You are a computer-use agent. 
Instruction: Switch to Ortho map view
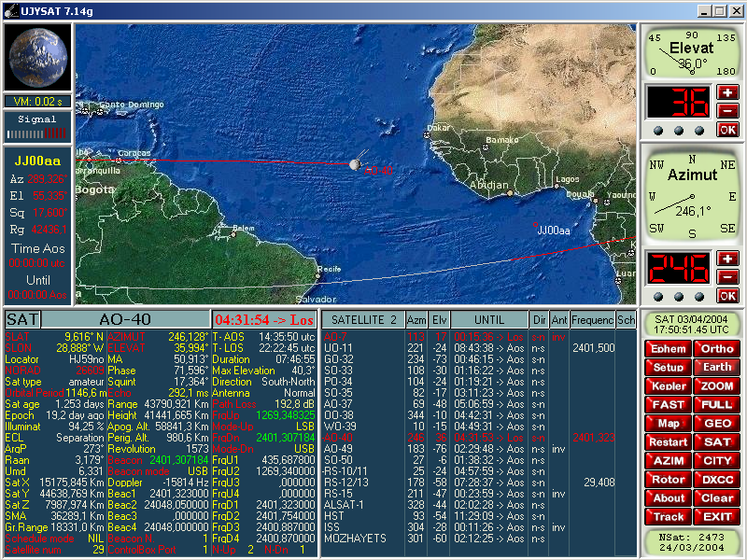[717, 348]
